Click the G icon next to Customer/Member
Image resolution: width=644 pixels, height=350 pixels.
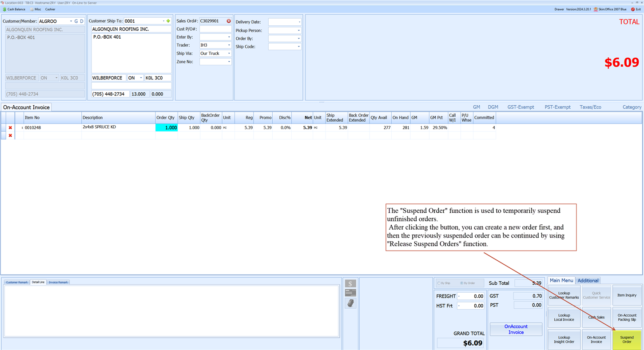76,21
